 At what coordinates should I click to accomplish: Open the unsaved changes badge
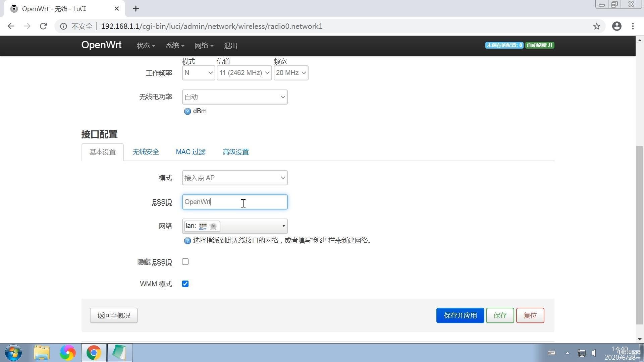coord(504,45)
